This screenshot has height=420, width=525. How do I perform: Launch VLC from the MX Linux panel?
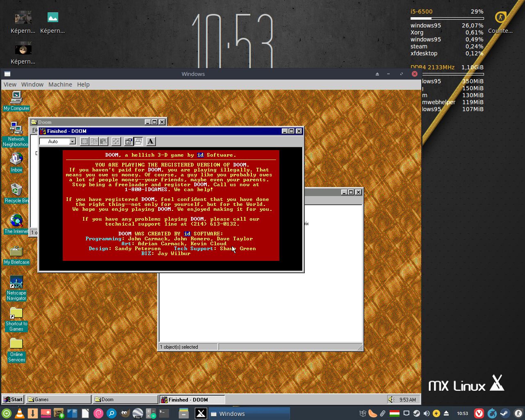(x=19, y=413)
